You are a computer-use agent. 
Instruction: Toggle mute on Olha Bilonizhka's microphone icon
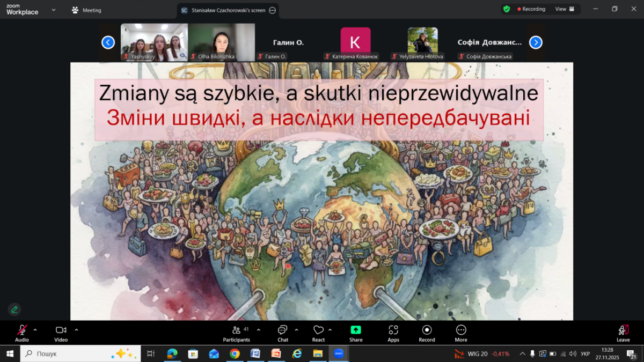193,56
